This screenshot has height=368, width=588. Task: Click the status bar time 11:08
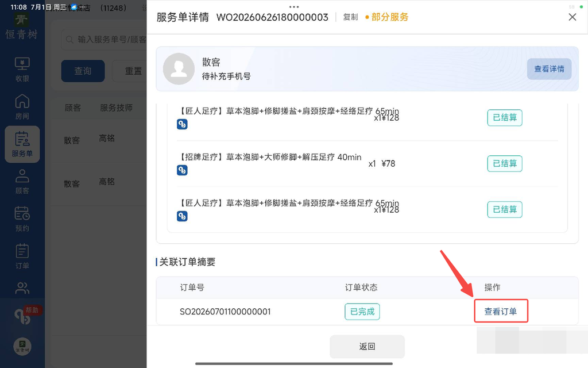[x=18, y=7]
